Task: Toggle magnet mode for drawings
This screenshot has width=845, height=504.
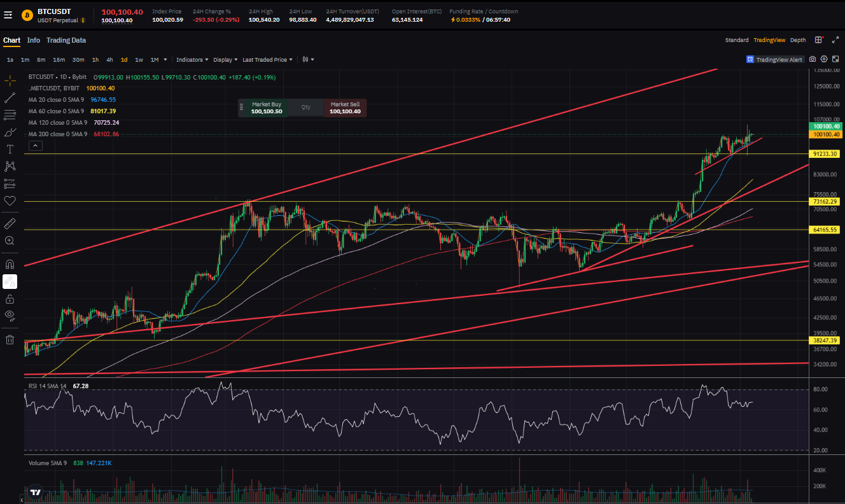Action: (x=10, y=263)
